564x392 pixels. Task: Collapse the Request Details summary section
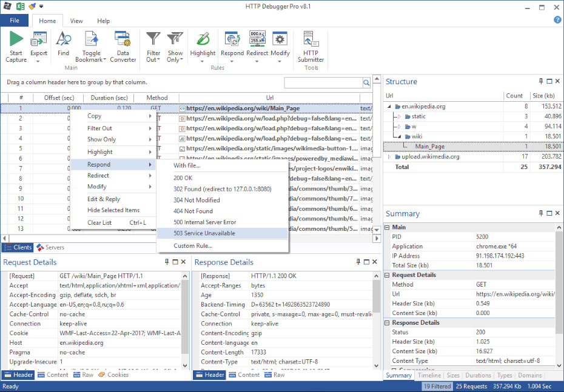pyautogui.click(x=387, y=275)
